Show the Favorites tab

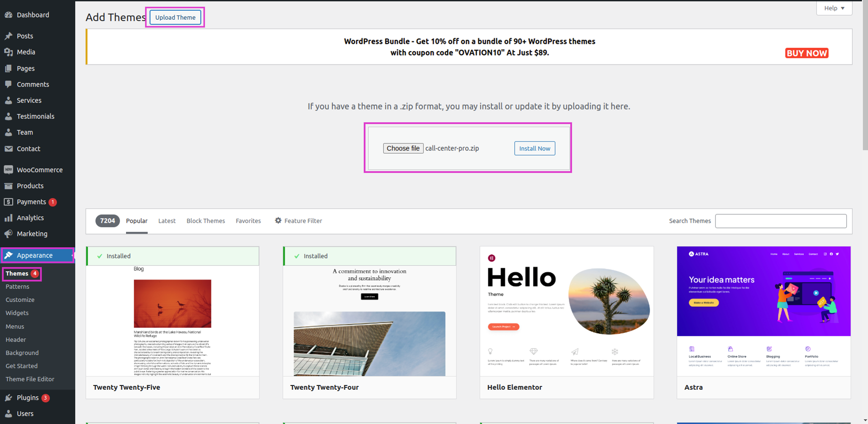[248, 221]
